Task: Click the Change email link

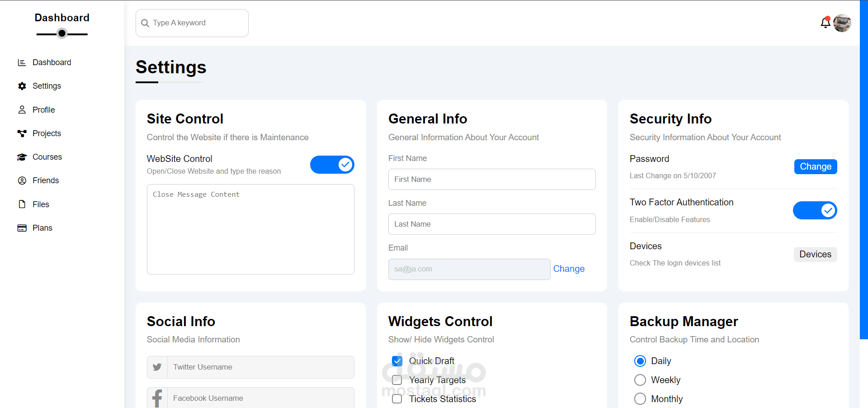Action: 569,269
